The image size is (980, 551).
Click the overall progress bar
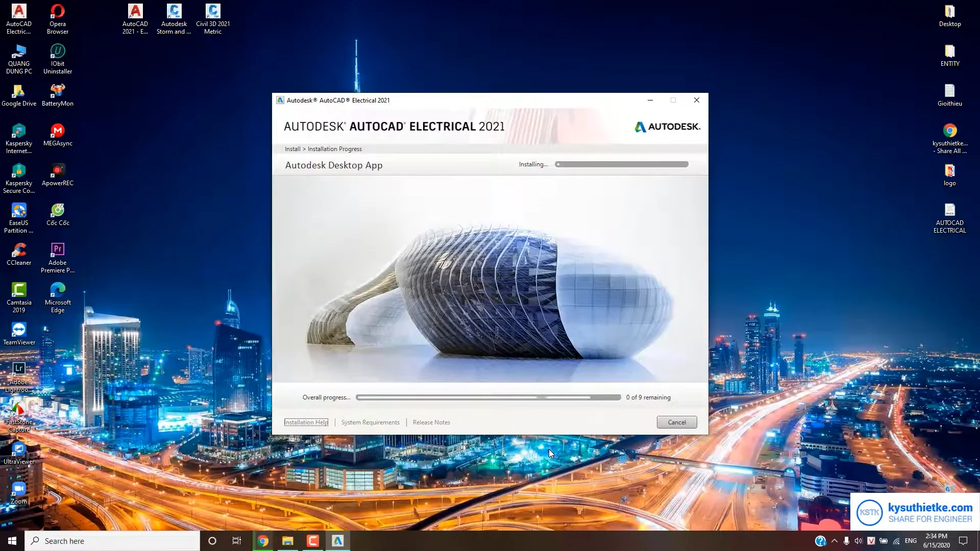click(x=488, y=397)
